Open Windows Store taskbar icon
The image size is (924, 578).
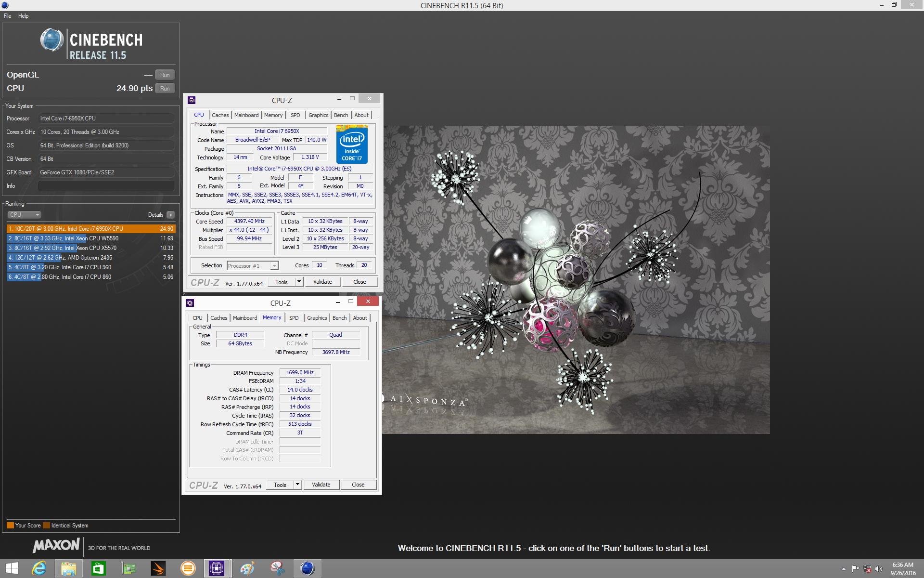click(99, 569)
